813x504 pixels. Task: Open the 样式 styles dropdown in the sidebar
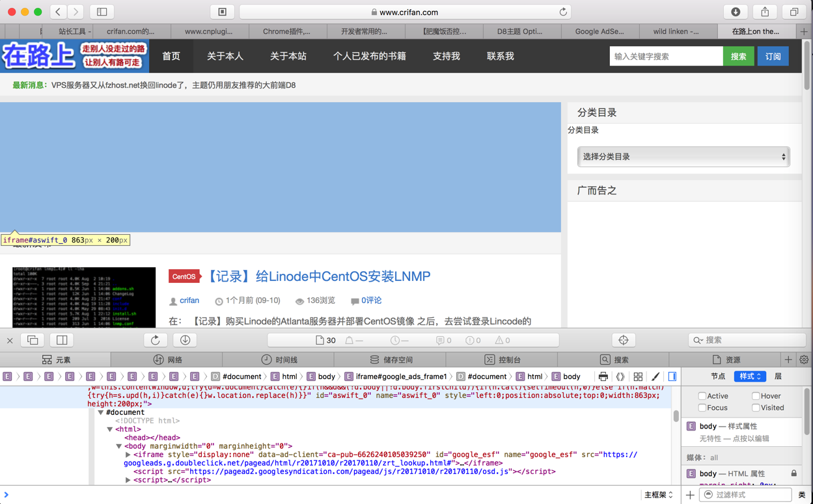(x=749, y=377)
